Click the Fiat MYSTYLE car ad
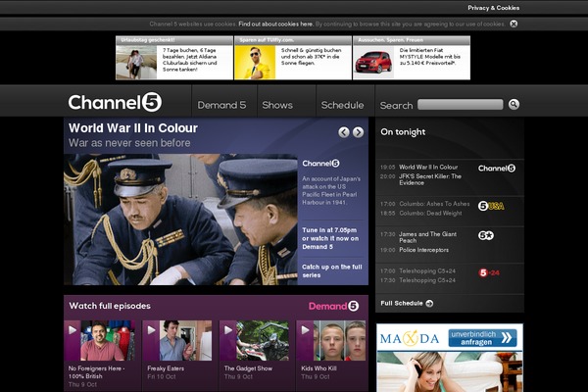 coord(412,58)
